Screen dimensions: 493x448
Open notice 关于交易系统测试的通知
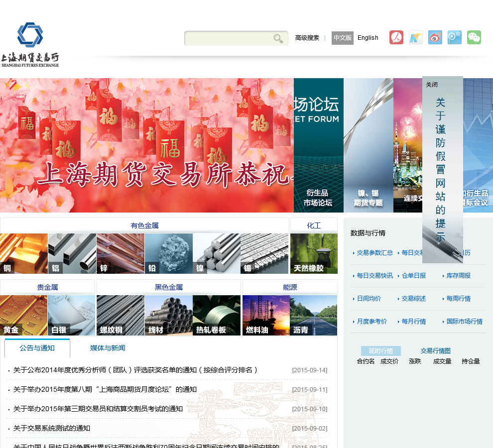click(52, 428)
